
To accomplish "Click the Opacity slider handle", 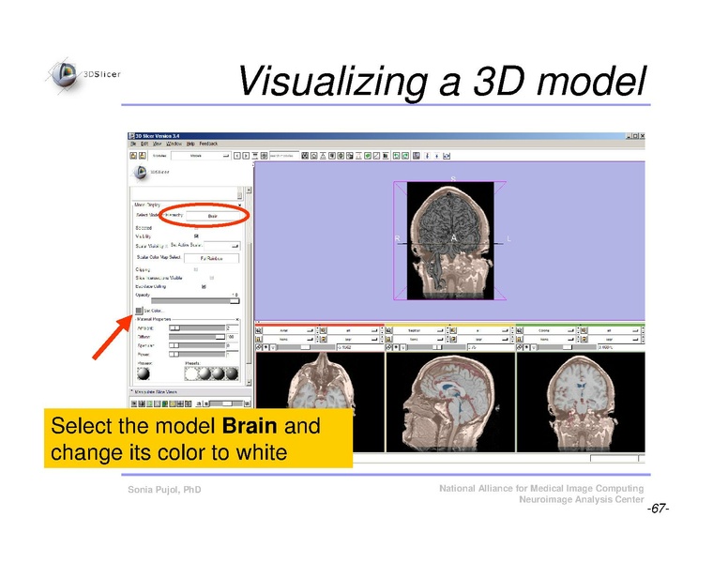I will (x=234, y=301).
